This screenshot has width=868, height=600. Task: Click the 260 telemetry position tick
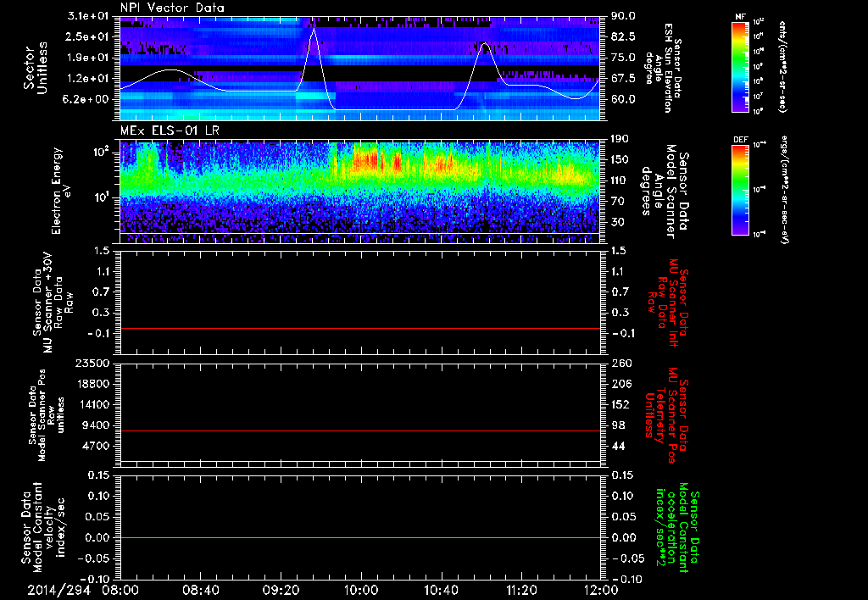tap(620, 364)
